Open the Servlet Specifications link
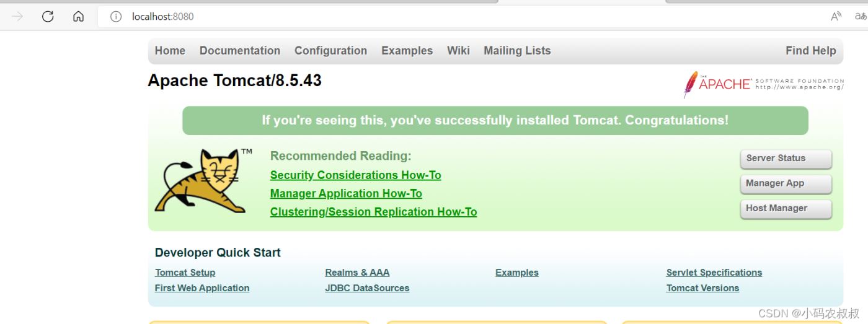This screenshot has height=324, width=868. click(714, 273)
